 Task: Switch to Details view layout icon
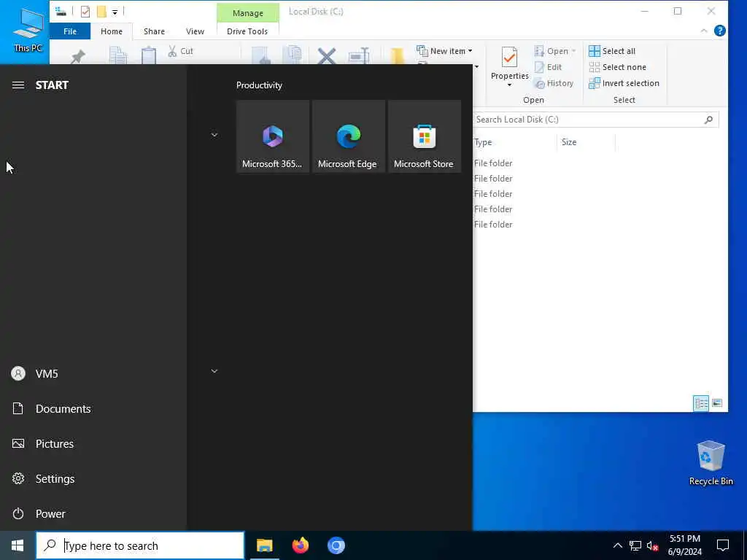[x=701, y=403]
